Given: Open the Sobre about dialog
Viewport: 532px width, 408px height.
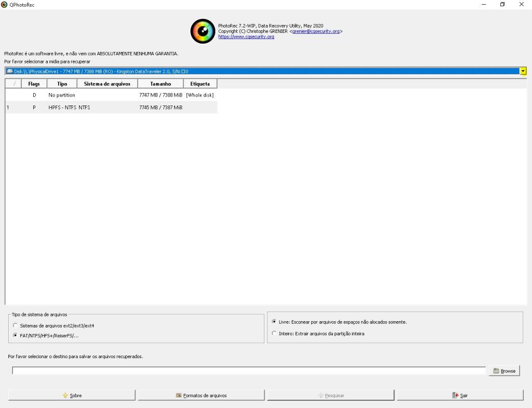Looking at the screenshot, I should tap(72, 396).
